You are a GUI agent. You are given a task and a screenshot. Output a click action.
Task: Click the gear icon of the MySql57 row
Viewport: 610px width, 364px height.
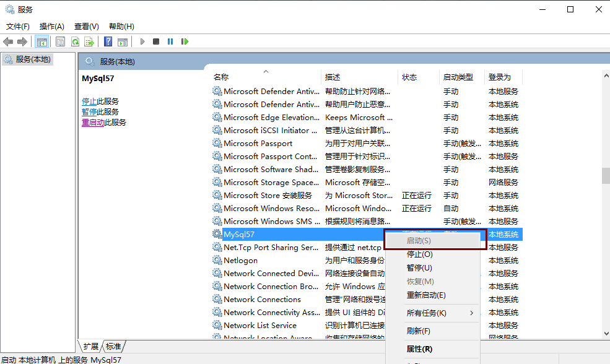point(217,234)
